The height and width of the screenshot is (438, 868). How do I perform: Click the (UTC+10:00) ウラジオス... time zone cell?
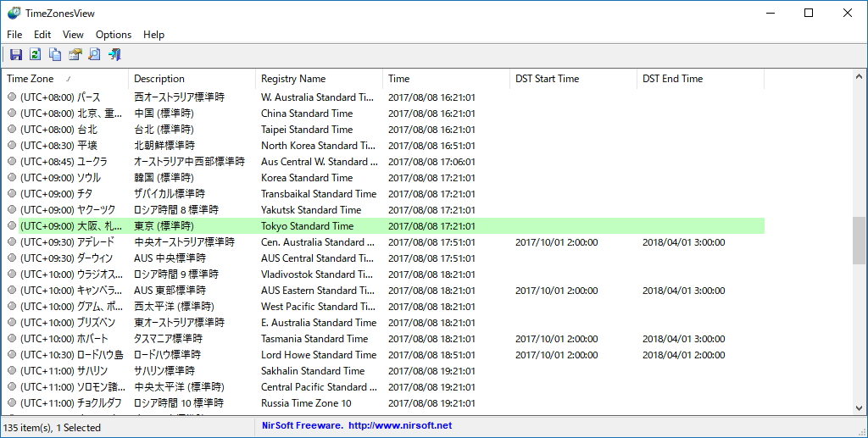(71, 274)
